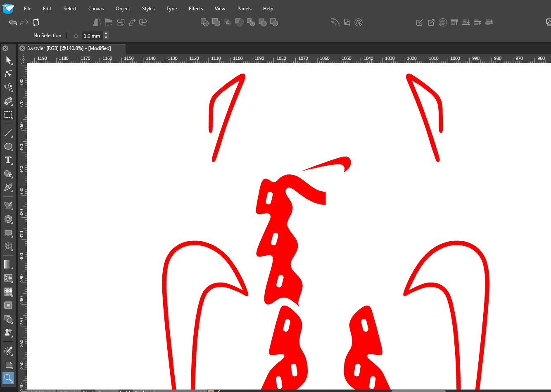Choose the Gradient tool in toolbox
This screenshot has width=551, height=392.
click(x=8, y=264)
